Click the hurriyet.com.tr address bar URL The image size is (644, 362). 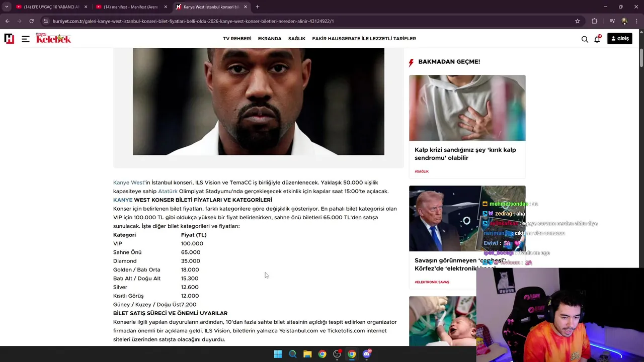(x=193, y=21)
